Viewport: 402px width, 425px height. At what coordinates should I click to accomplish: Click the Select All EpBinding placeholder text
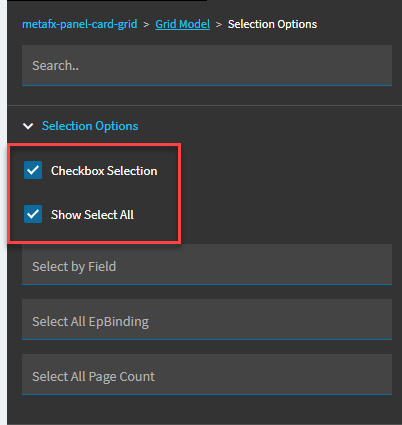(x=90, y=322)
